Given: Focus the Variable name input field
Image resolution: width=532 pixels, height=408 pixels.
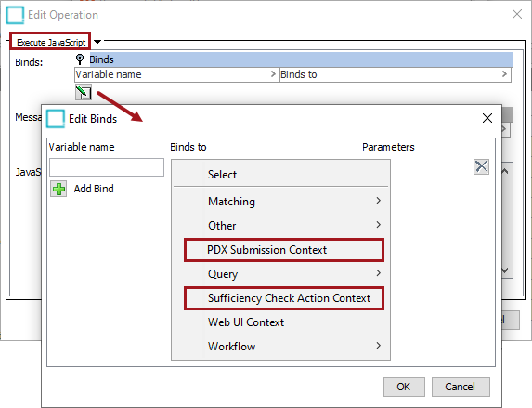Looking at the screenshot, I should tap(107, 167).
